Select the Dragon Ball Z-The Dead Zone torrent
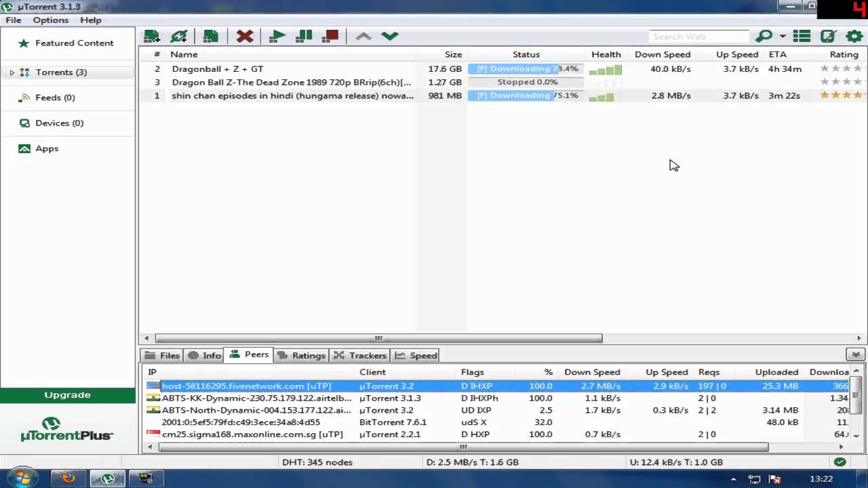Viewport: 868px width, 488px height. coord(291,82)
